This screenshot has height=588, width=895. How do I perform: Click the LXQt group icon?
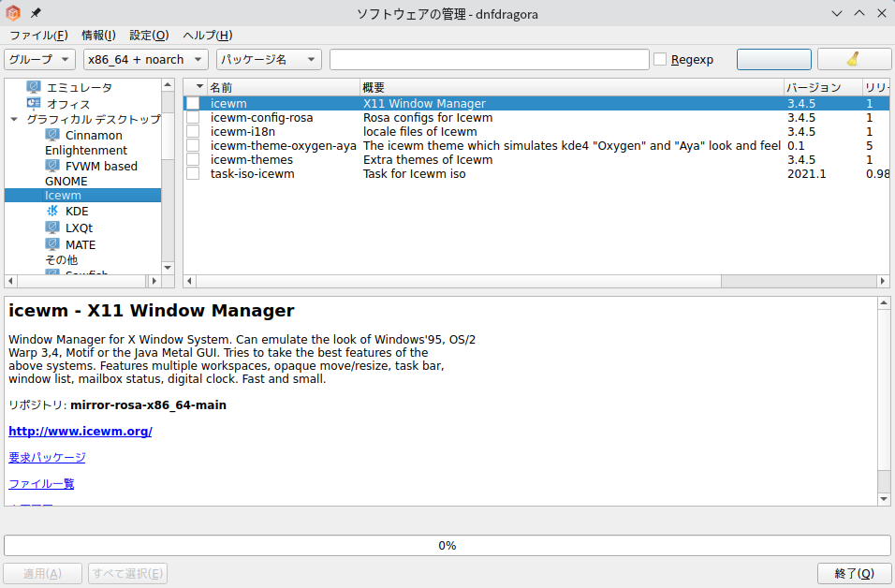click(52, 228)
